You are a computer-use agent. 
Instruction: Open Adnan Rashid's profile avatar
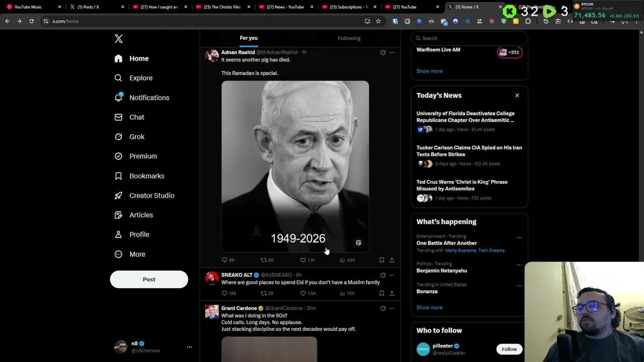pos(212,56)
